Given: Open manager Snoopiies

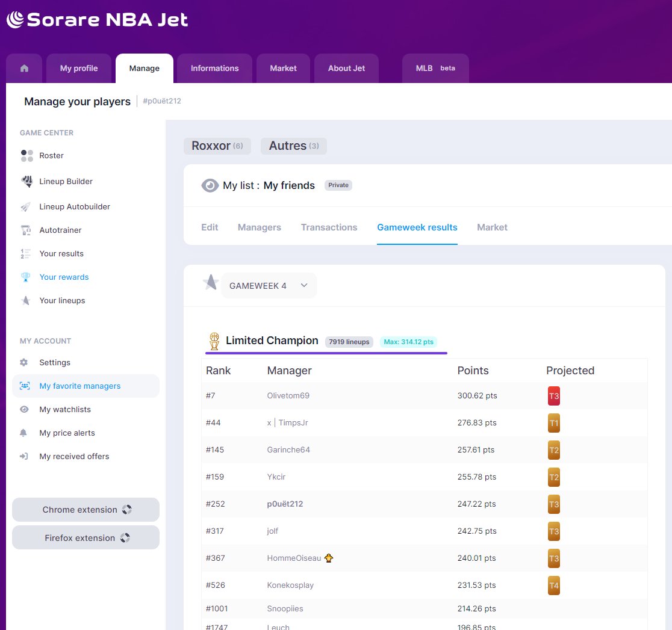Looking at the screenshot, I should (285, 608).
